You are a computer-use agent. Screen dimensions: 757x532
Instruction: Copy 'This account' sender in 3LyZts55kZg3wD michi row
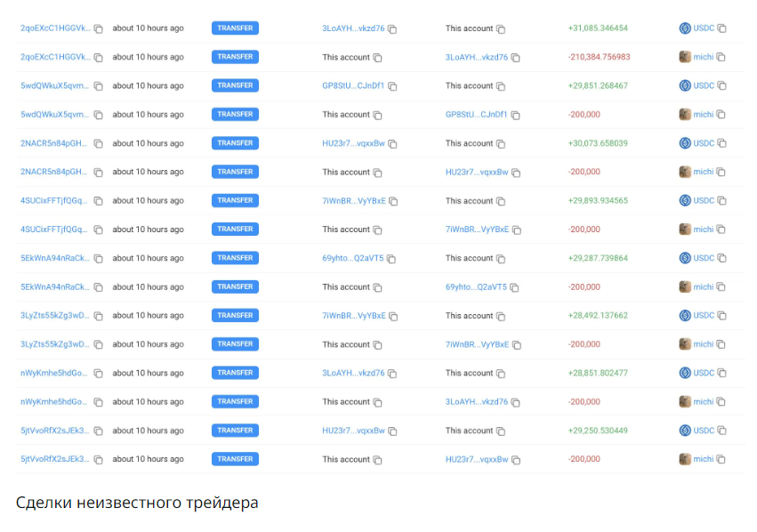coord(377,344)
